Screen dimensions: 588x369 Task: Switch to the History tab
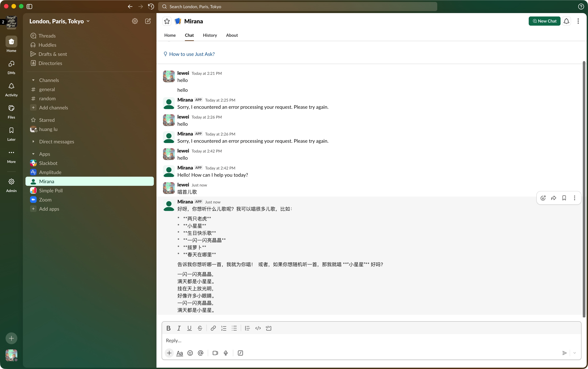(210, 35)
